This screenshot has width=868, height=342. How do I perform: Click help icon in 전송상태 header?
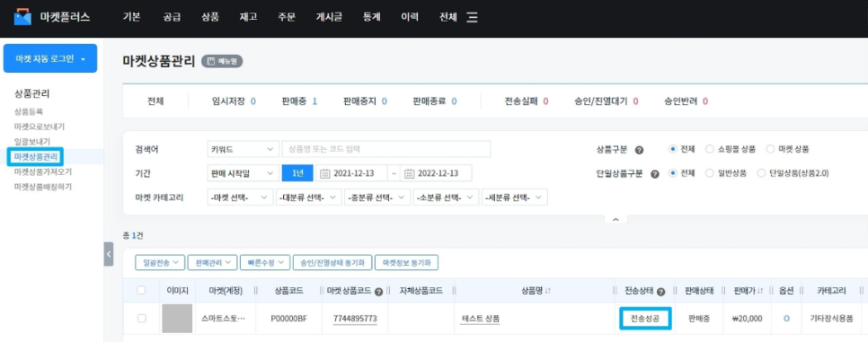tap(660, 292)
